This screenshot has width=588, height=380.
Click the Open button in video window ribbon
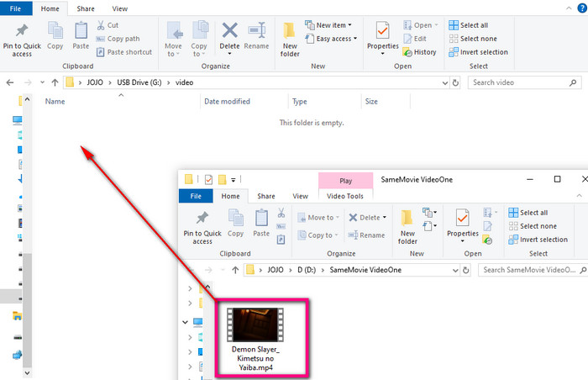coord(420,25)
